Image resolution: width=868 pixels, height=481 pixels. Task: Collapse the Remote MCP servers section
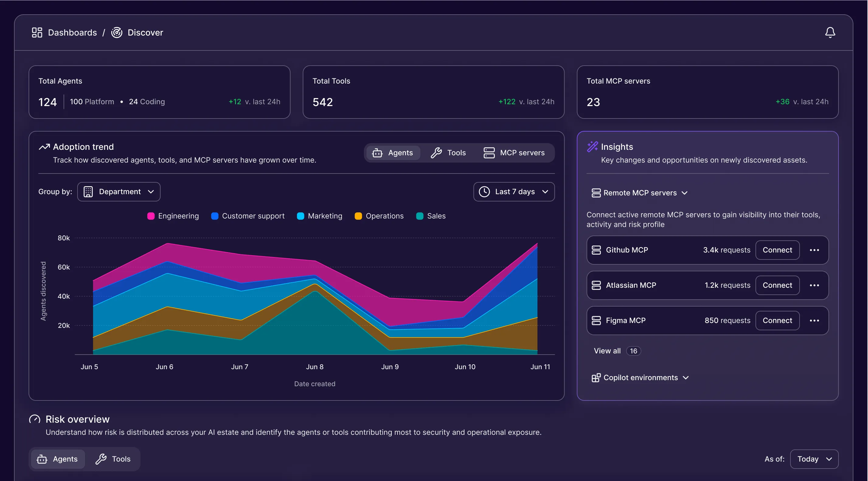(640, 193)
